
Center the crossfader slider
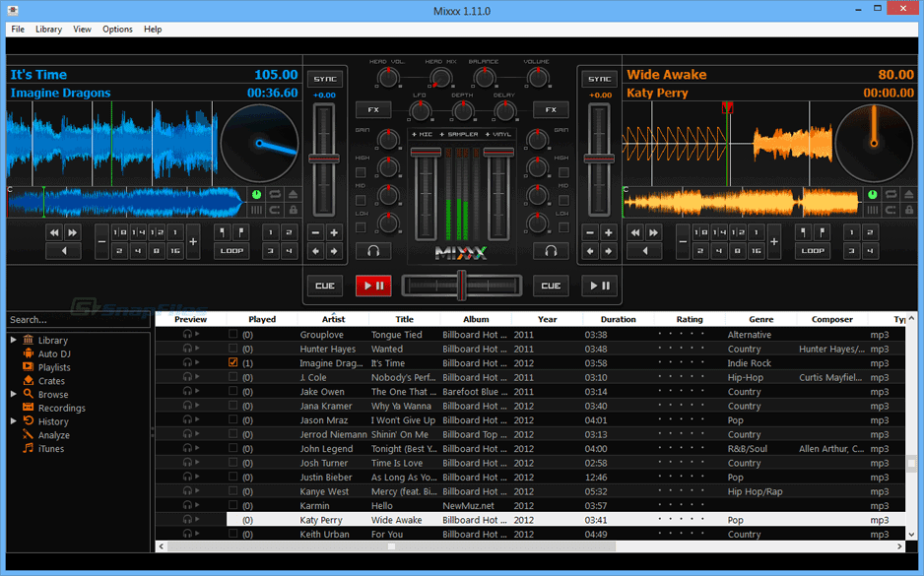(461, 286)
